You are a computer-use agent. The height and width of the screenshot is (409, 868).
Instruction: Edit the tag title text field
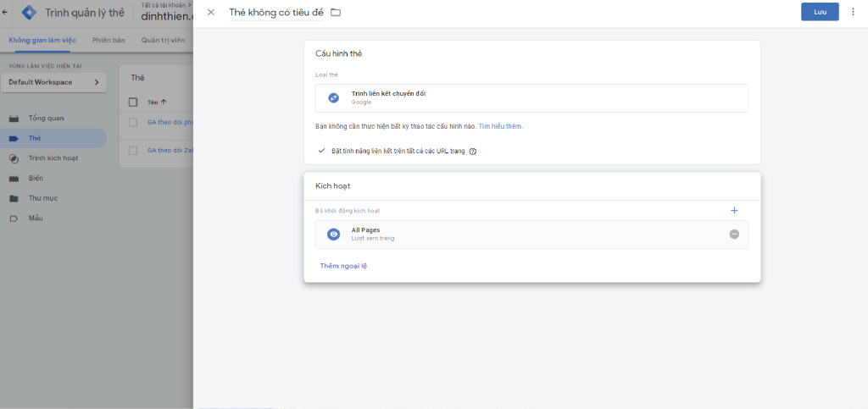pyautogui.click(x=276, y=12)
